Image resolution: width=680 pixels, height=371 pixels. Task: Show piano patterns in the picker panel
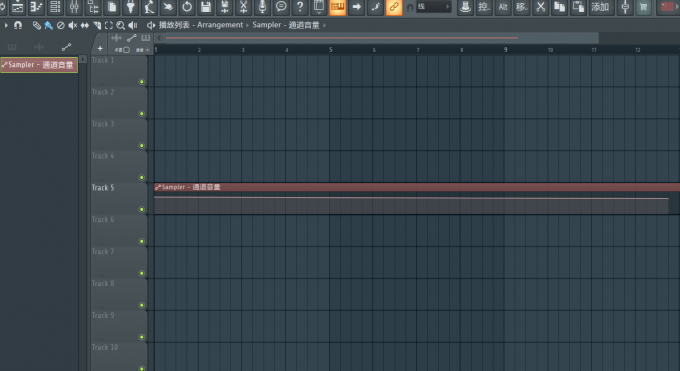12,47
